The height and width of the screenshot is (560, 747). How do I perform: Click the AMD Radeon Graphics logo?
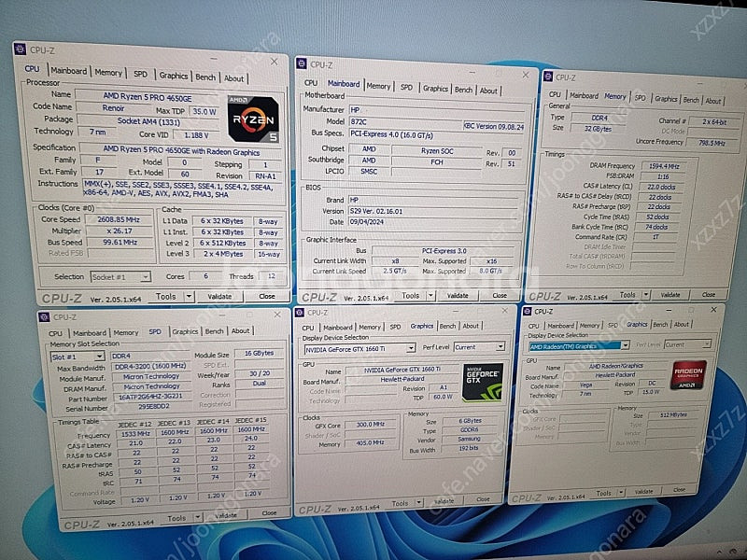coord(688,376)
